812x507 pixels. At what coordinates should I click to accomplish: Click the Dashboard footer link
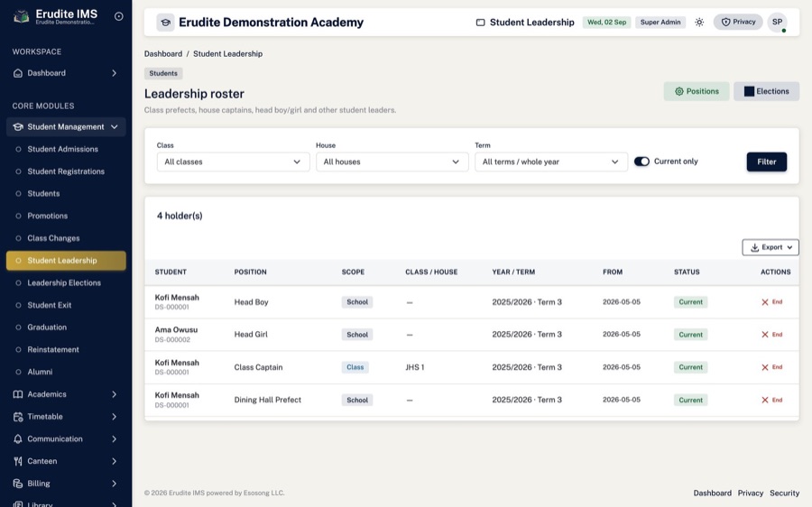point(712,493)
